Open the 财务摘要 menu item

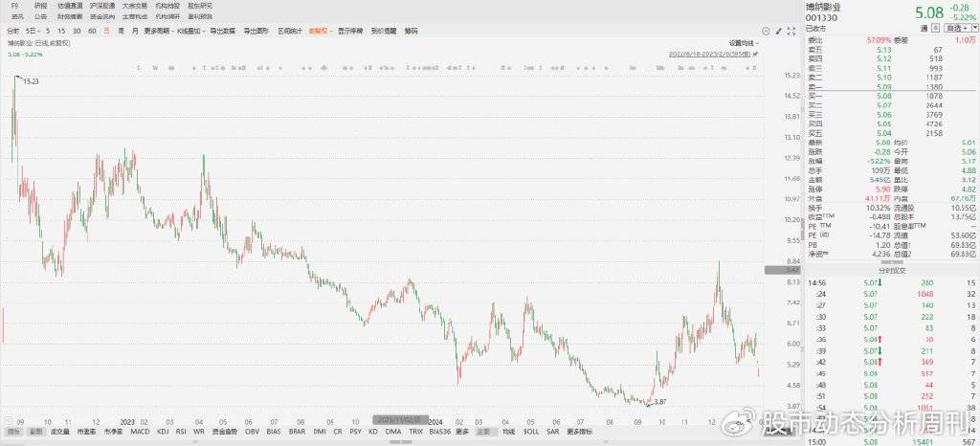69,17
